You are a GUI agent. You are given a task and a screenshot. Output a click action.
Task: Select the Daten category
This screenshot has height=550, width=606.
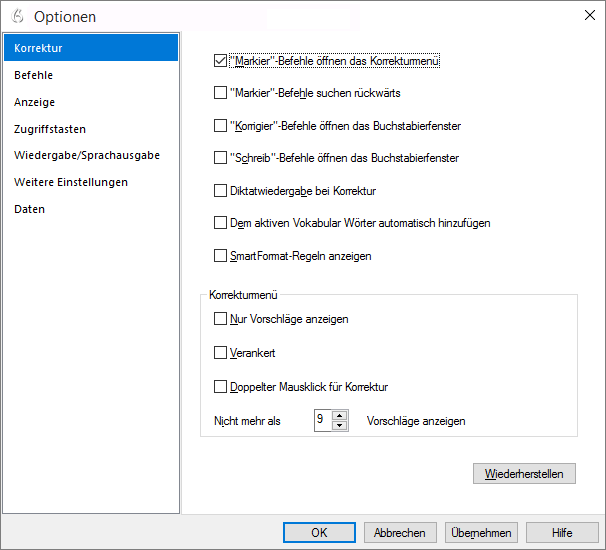click(x=91, y=209)
